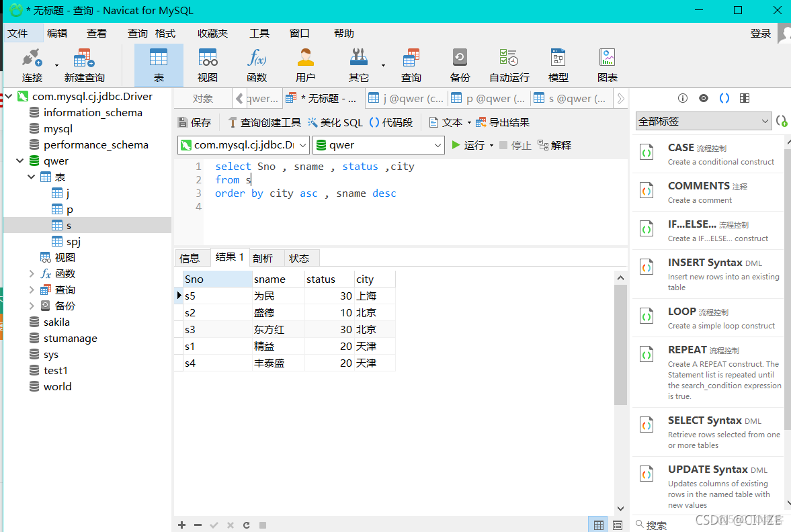Open Tools (工具) menu
This screenshot has height=532, width=791.
259,34
